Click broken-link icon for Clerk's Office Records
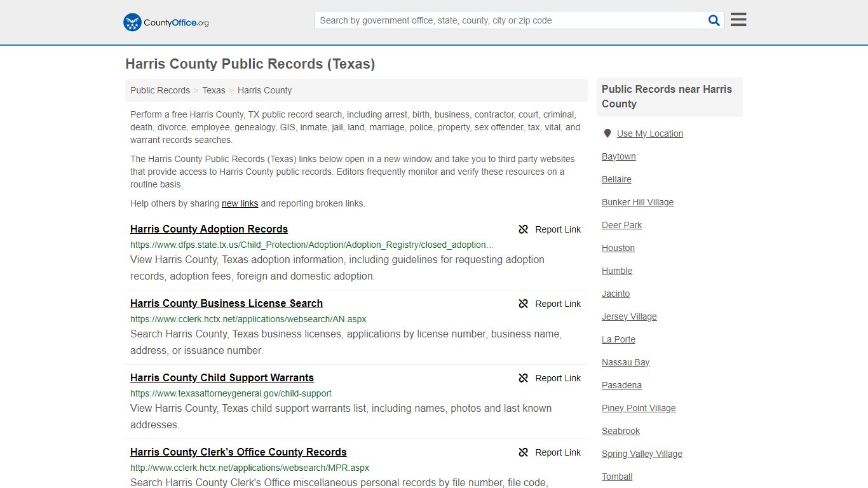Screen dimensions: 868x488 524,452
